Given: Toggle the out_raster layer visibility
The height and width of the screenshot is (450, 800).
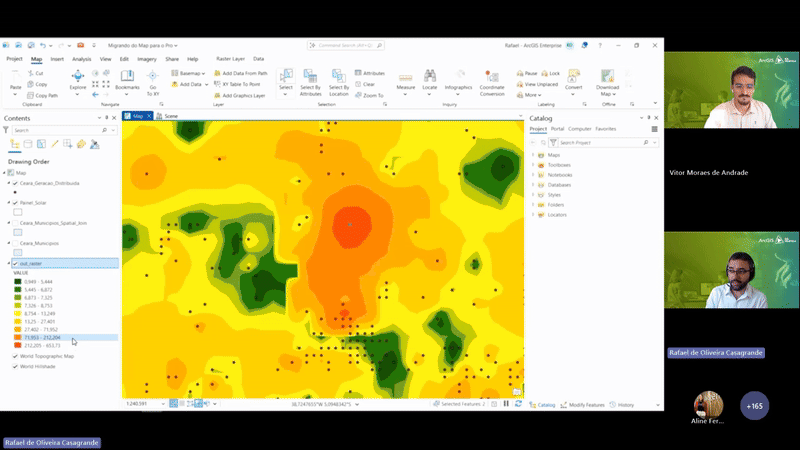Looking at the screenshot, I should (15, 264).
